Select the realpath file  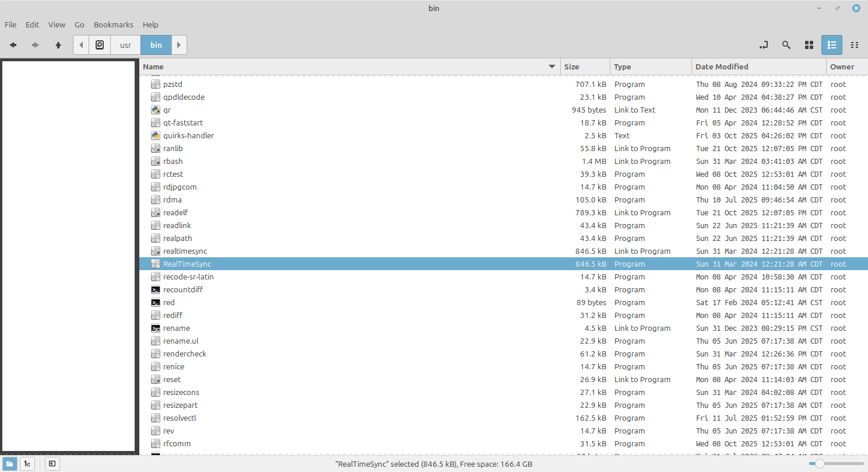178,238
